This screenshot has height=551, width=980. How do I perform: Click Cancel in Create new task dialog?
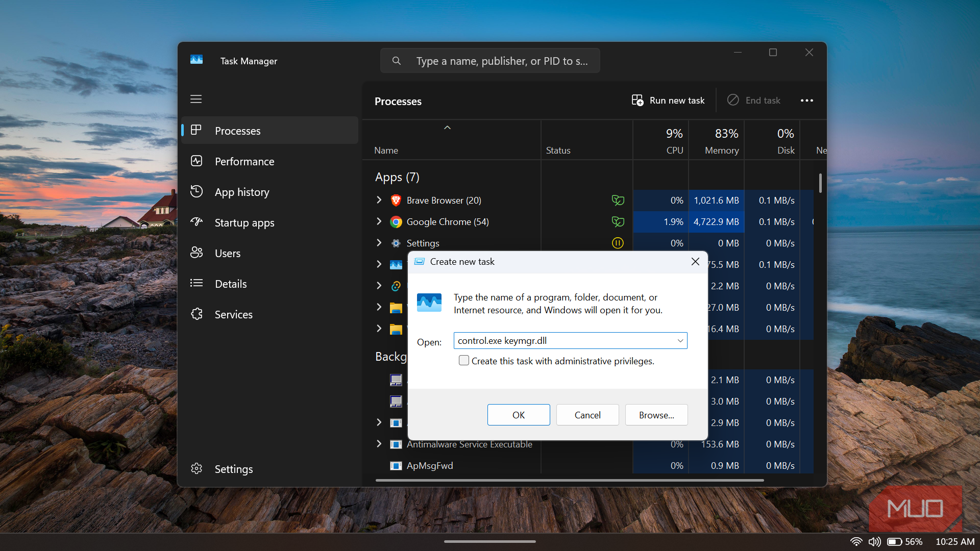587,415
